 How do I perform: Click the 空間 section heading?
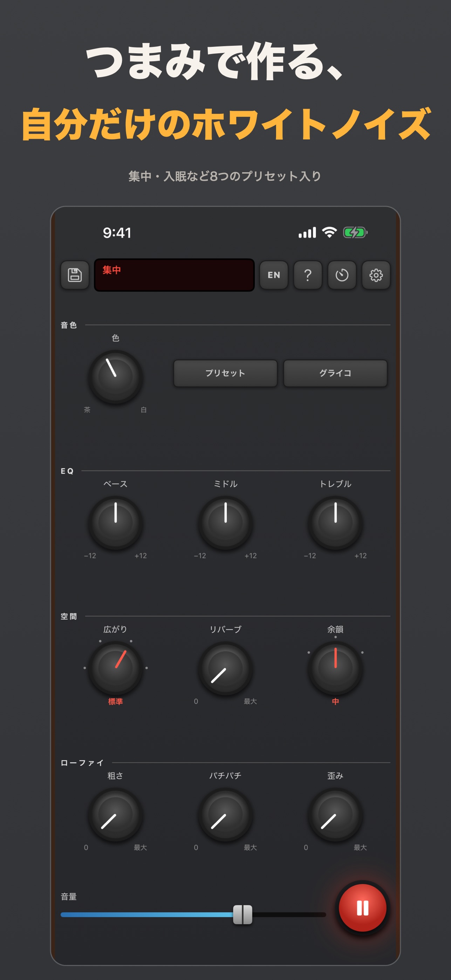(x=69, y=616)
